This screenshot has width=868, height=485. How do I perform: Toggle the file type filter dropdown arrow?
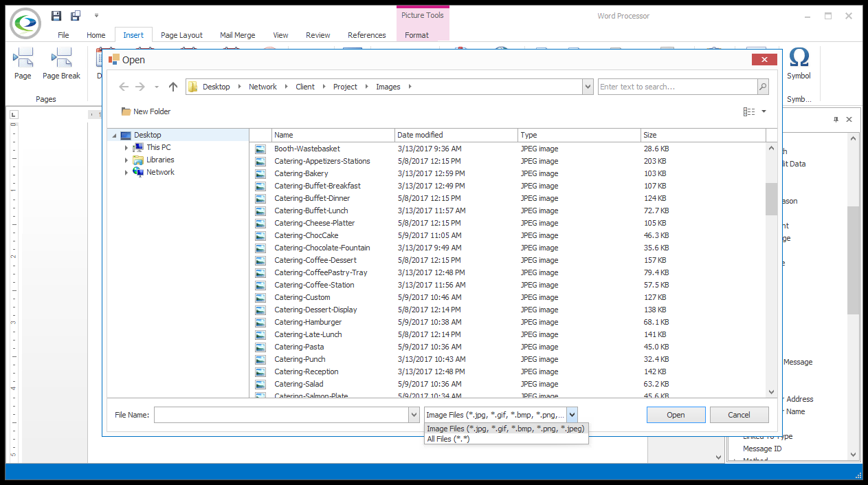tap(572, 415)
